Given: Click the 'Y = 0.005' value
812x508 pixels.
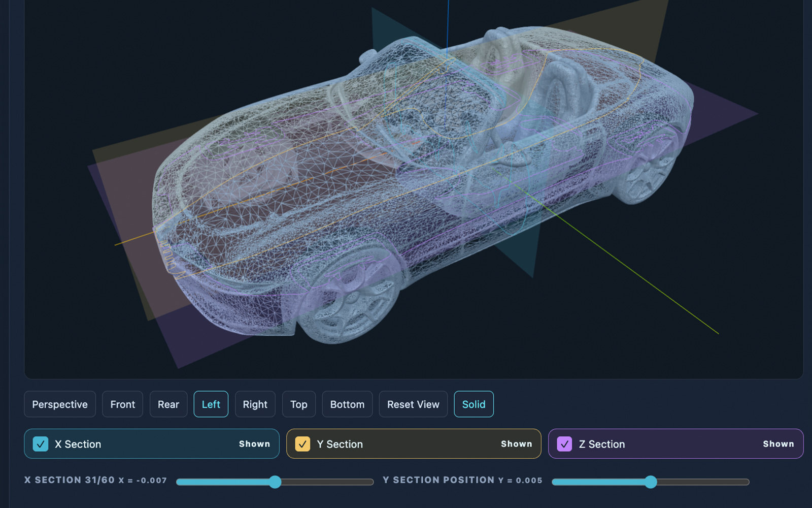Looking at the screenshot, I should (520, 481).
